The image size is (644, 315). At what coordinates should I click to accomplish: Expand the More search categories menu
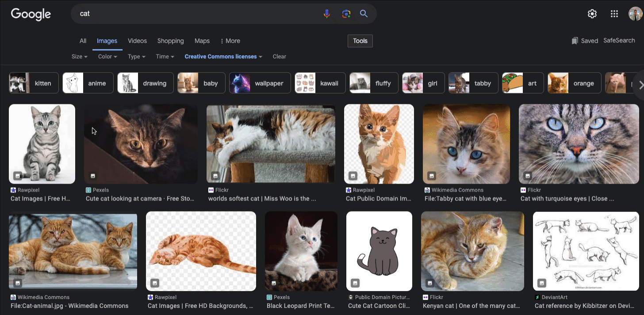tap(230, 41)
